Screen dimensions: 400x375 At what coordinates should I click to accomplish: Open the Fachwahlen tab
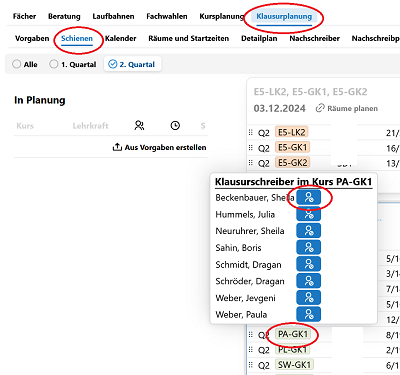point(167,16)
